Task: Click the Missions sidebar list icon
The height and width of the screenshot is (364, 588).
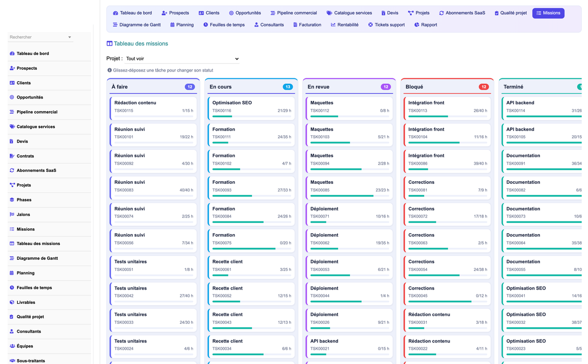Action: [x=12, y=229]
